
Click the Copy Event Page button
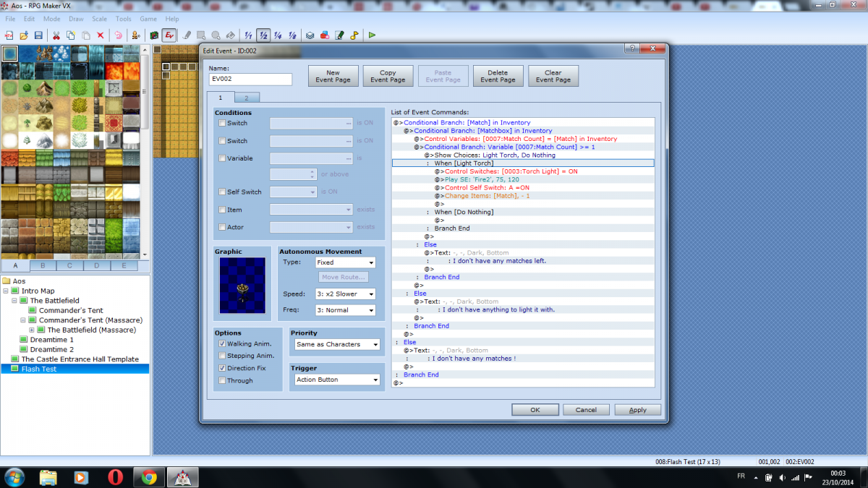tap(388, 76)
